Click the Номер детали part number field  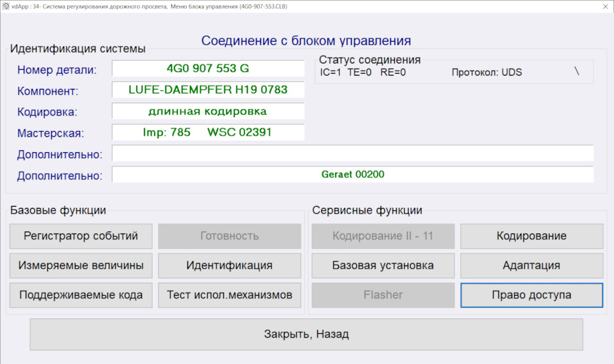(x=208, y=68)
